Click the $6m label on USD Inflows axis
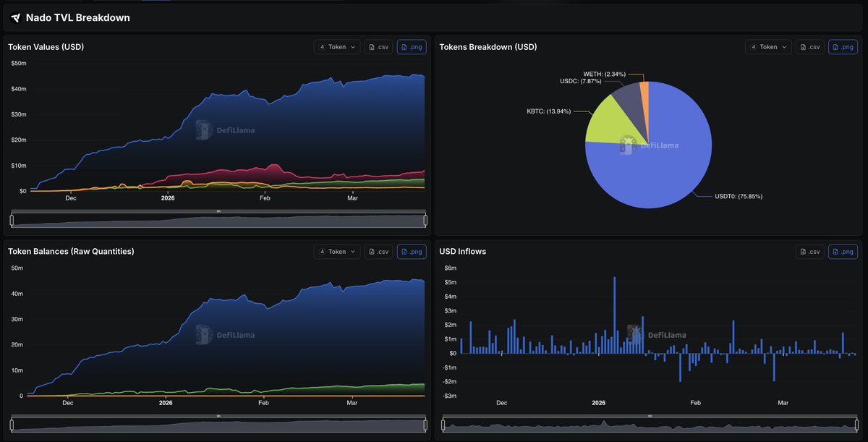Viewport: 868px width, 442px height. pos(449,268)
